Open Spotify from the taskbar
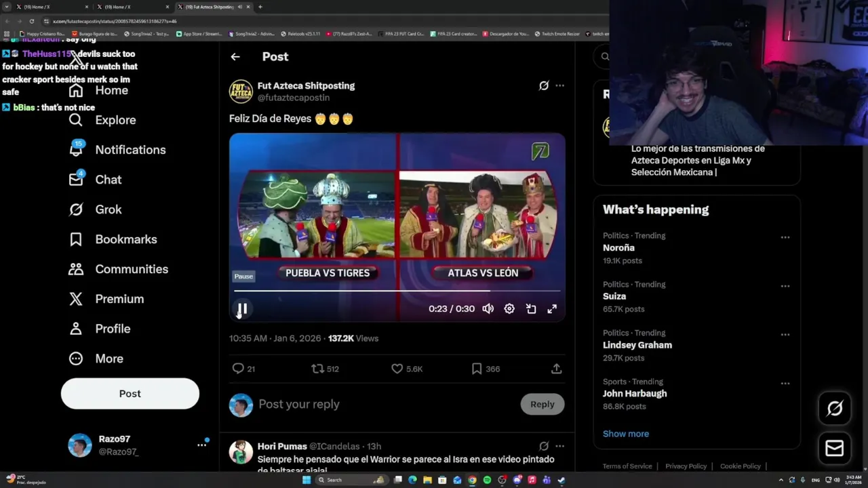 487,480
